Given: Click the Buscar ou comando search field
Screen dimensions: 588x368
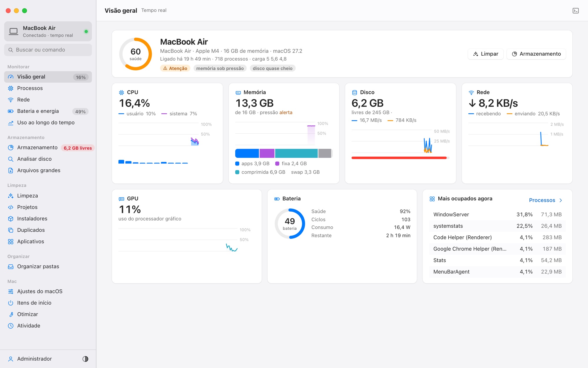Looking at the screenshot, I should (x=48, y=50).
